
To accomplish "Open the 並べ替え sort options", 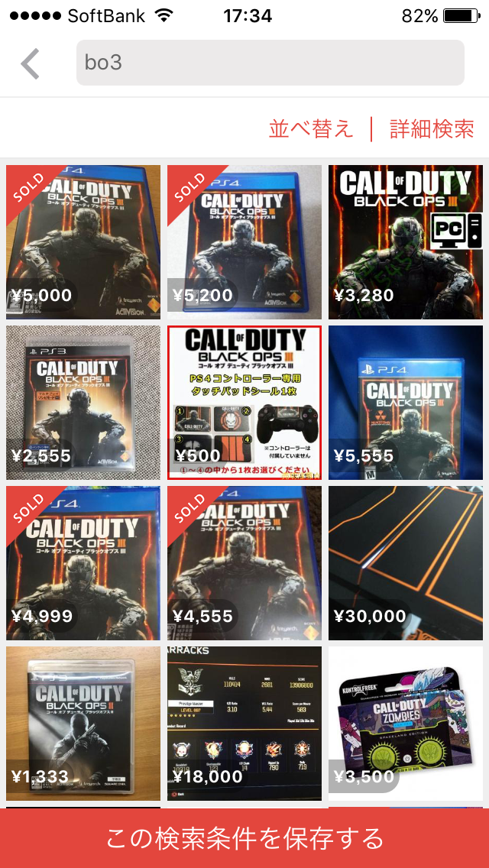I will 311,129.
